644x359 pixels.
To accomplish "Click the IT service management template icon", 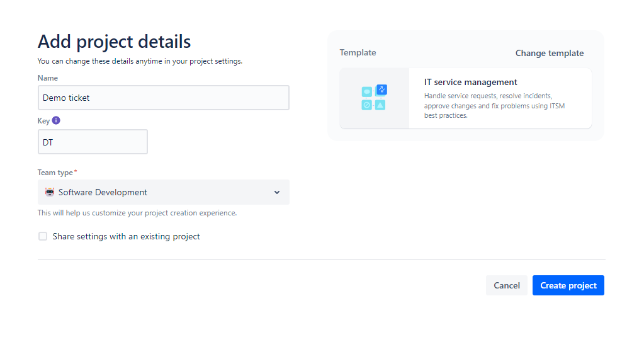I will (x=374, y=98).
